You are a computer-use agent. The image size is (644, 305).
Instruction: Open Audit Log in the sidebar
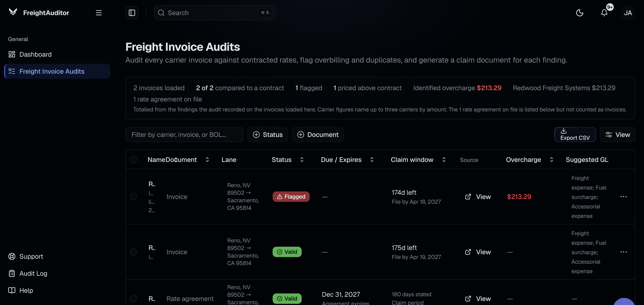[x=57, y=273]
